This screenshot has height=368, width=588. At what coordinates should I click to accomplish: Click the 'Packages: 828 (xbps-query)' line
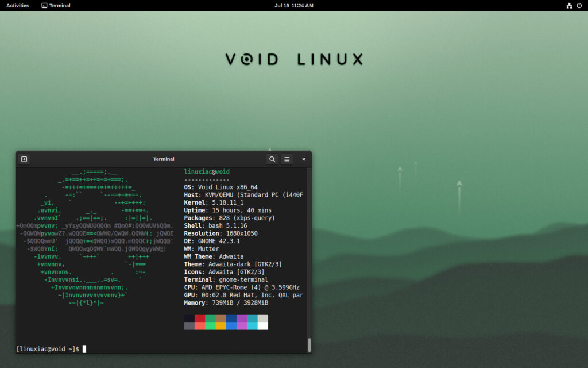pyautogui.click(x=230, y=218)
